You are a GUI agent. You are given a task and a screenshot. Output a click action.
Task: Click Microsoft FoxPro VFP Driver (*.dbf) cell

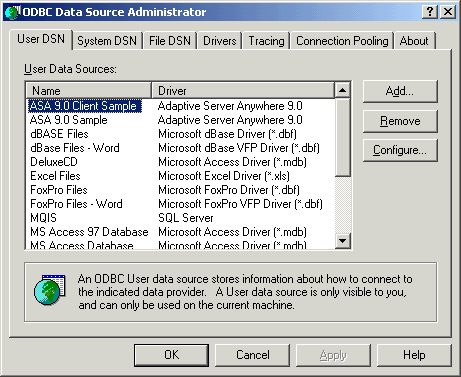click(x=240, y=204)
